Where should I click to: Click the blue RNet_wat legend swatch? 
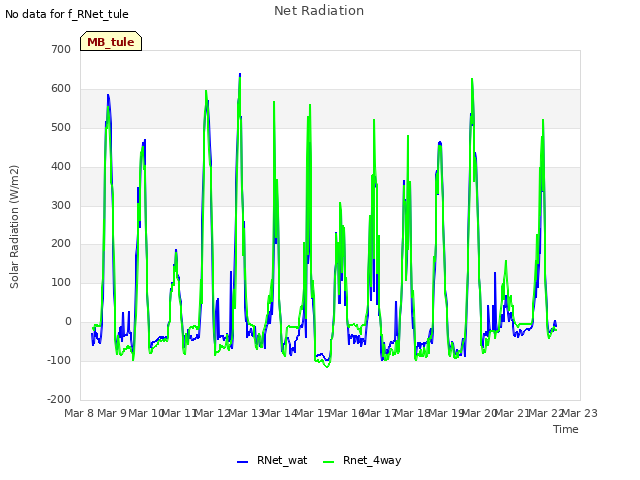242,462
